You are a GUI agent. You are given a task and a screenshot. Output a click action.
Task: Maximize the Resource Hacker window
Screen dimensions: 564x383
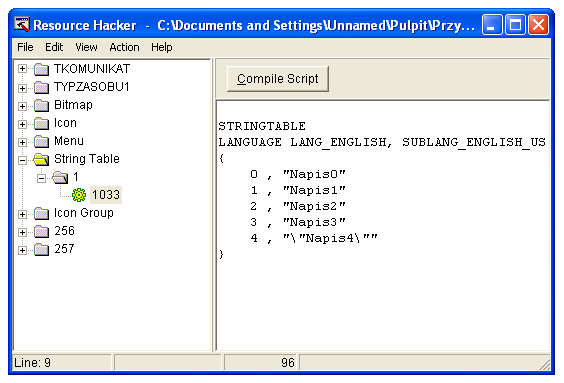(x=515, y=25)
